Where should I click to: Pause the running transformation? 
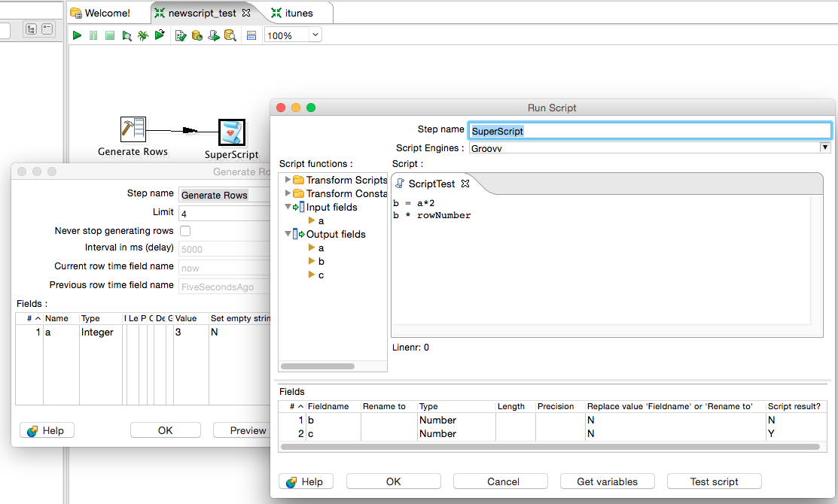(93, 35)
